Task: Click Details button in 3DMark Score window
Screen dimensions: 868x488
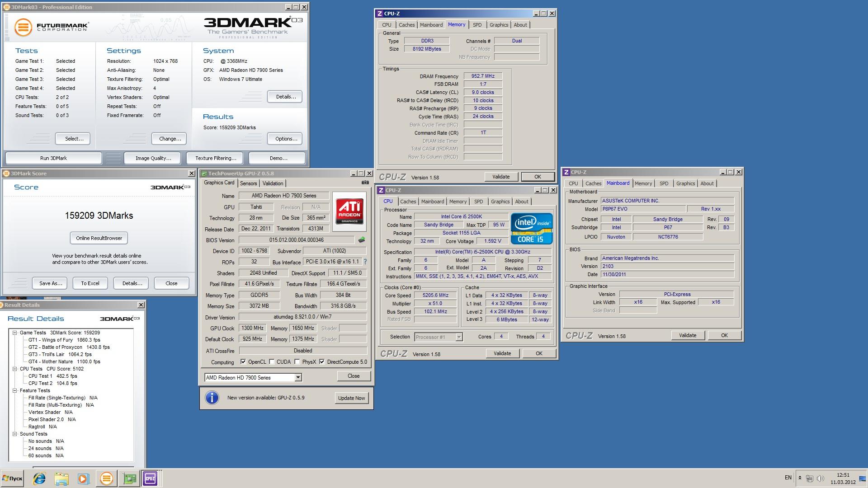Action: (x=132, y=283)
